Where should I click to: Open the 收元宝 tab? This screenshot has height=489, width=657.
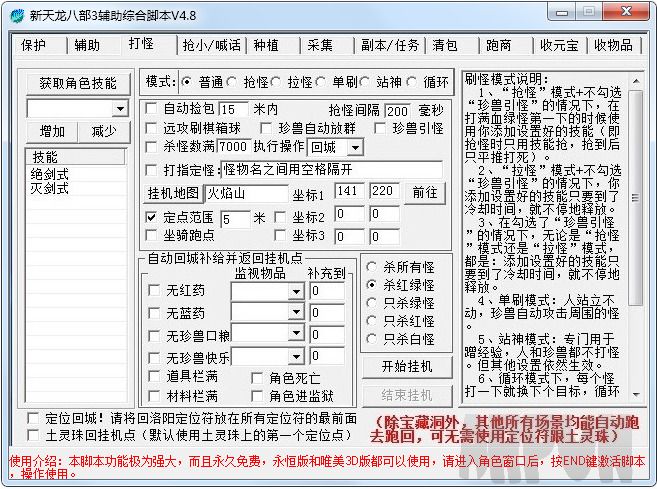tap(560, 45)
